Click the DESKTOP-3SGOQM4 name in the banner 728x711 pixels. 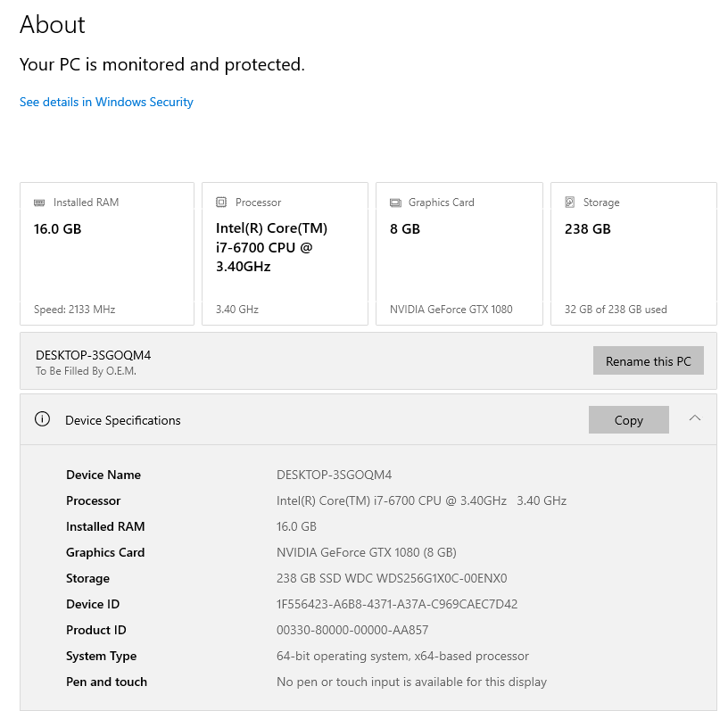pos(94,355)
